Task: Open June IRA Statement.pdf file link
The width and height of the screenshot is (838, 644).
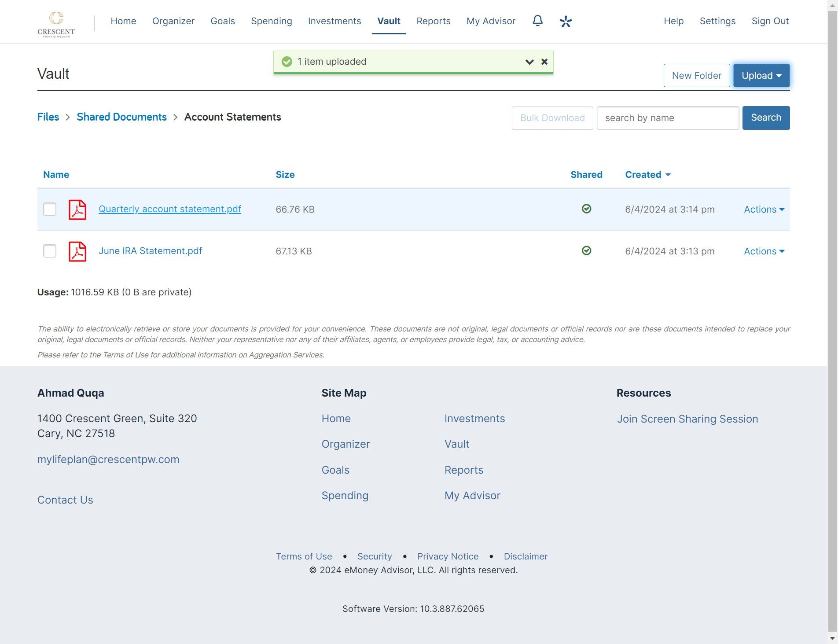Action: 150,251
